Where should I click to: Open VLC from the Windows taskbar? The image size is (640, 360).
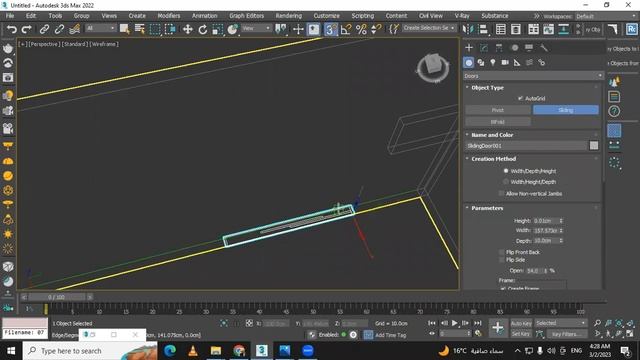pyautogui.click(x=193, y=351)
